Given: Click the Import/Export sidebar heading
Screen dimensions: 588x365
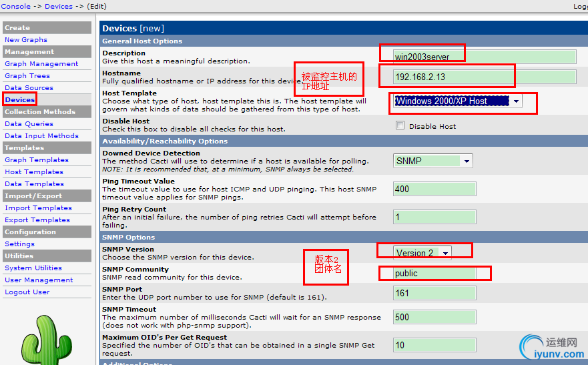Looking at the screenshot, I should tap(47, 196).
